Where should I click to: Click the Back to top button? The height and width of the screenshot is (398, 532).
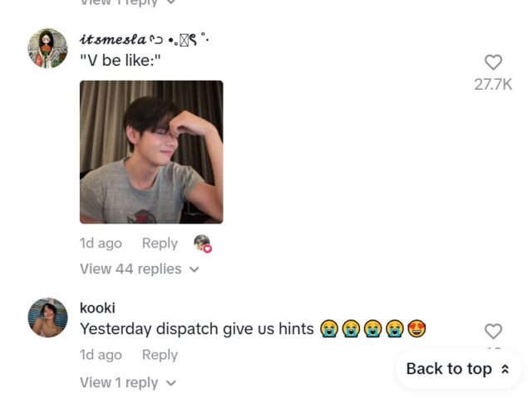[x=458, y=369]
